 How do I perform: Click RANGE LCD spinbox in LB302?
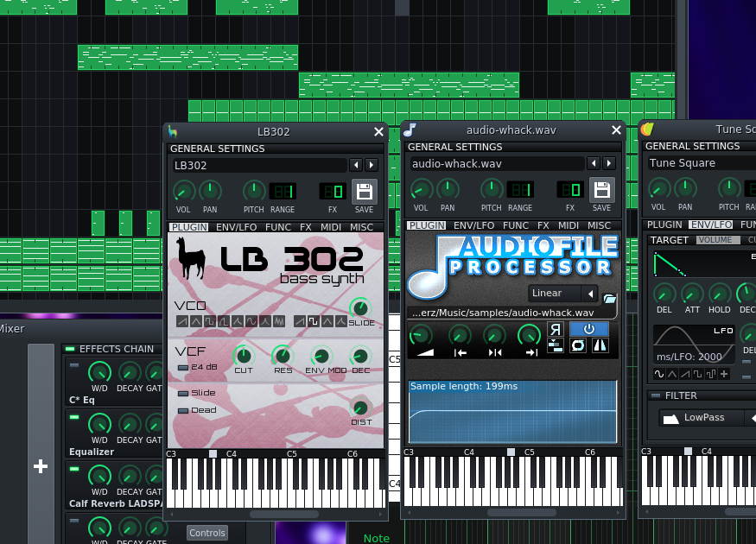pyautogui.click(x=283, y=192)
